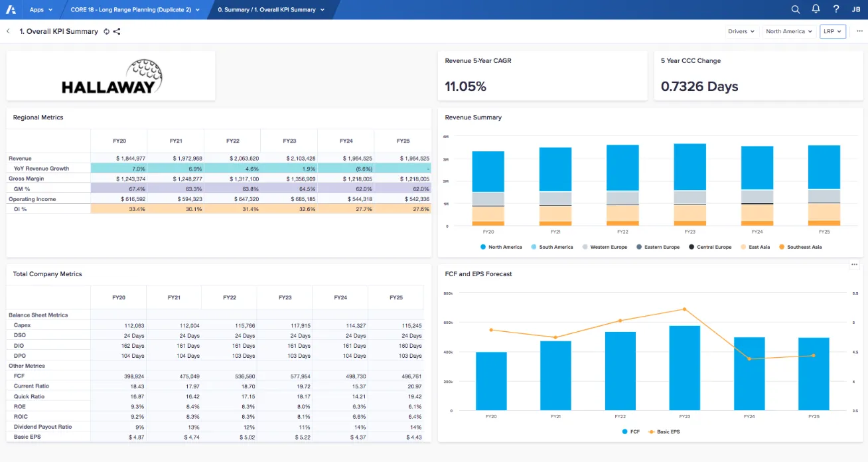
Task: Open the Apps menu
Action: pyautogui.click(x=40, y=9)
